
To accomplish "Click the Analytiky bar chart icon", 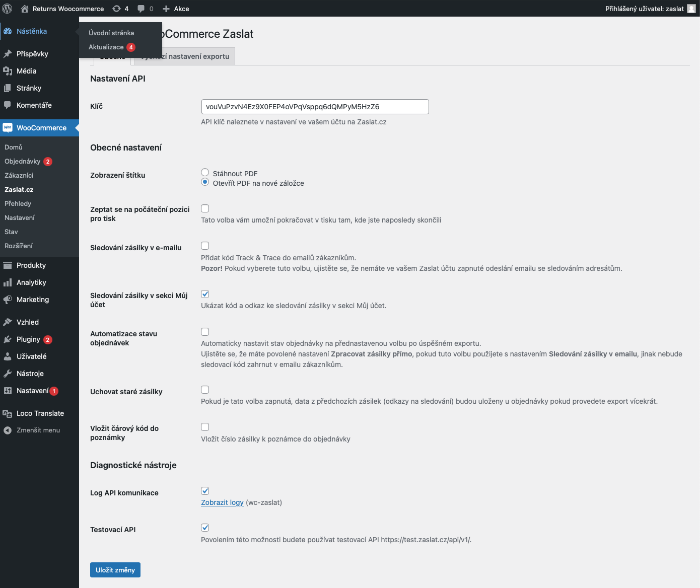I will 8,282.
